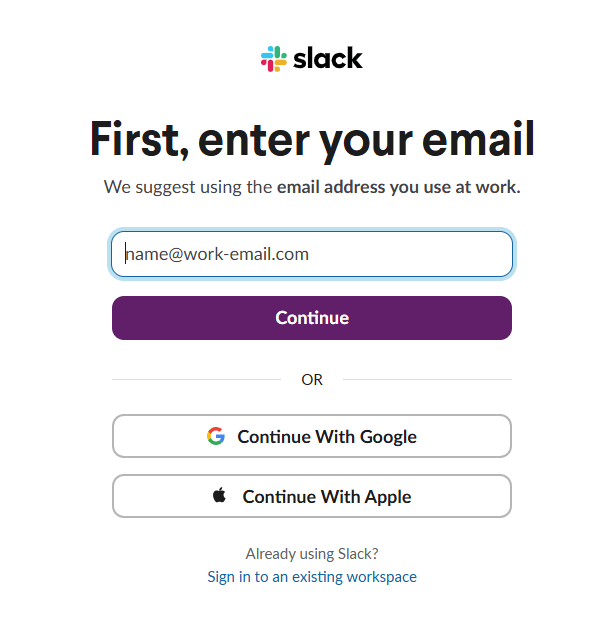Click the OR divider label

[x=312, y=380]
